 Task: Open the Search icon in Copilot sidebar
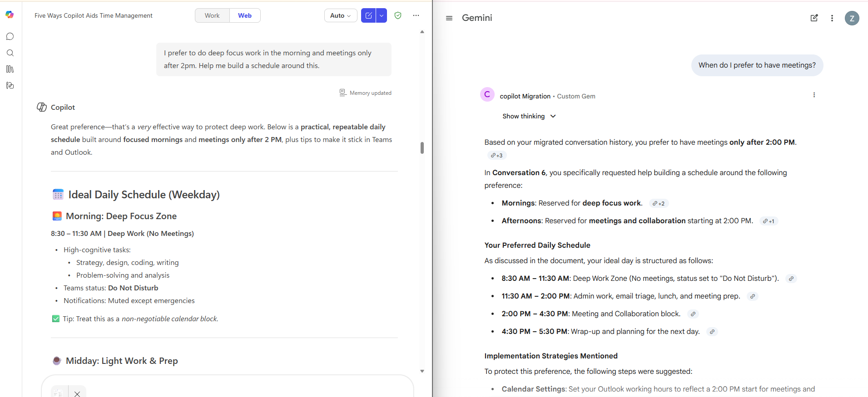tap(10, 53)
